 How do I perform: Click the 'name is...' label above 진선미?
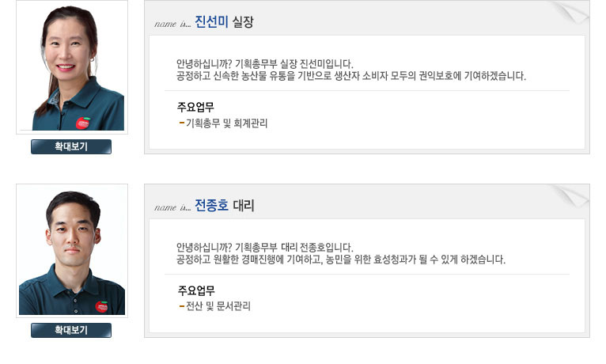[172, 24]
